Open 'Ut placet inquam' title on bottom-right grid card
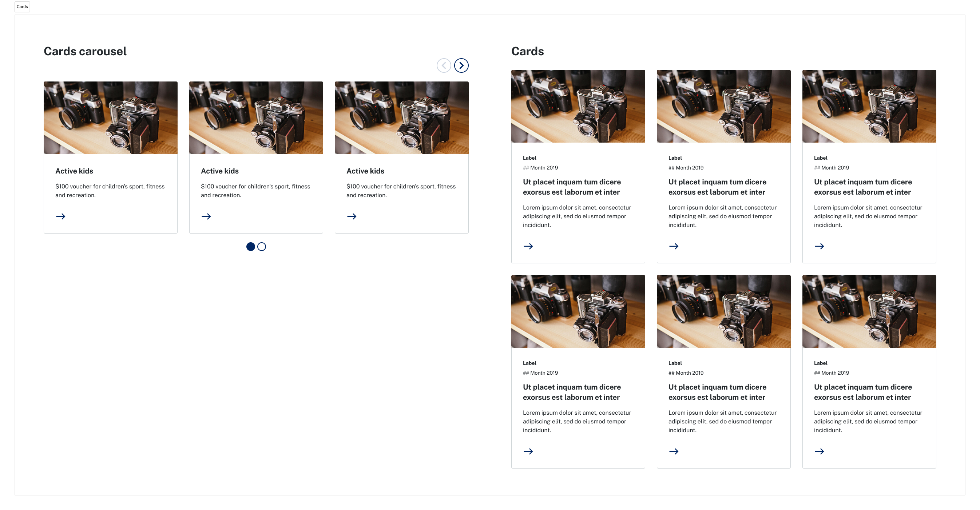The image size is (980, 510). 863,392
